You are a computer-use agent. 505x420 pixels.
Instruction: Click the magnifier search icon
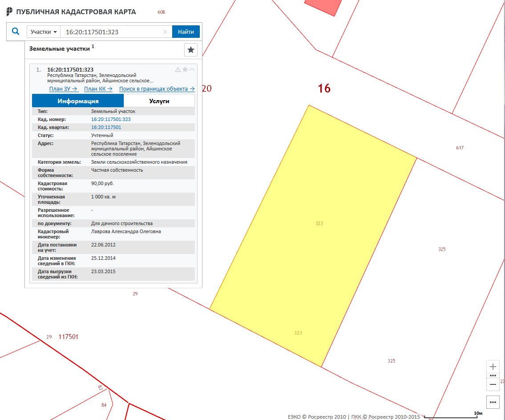click(16, 32)
